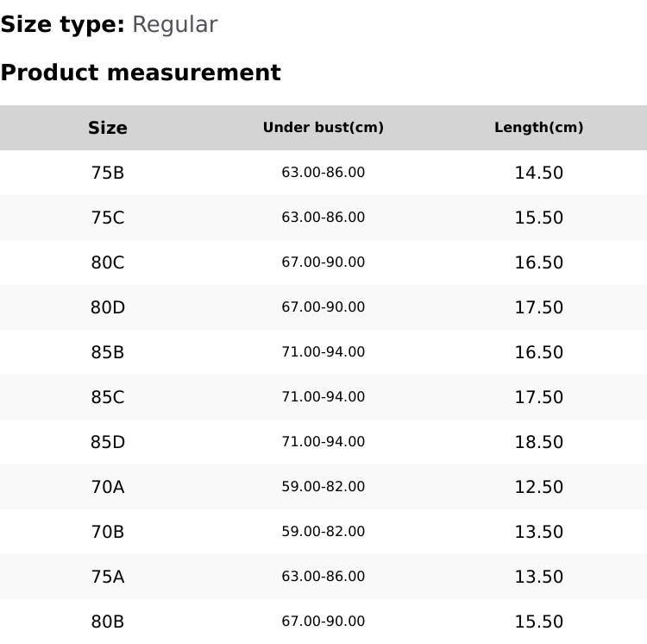
Task: Click the 70A size row label
Action: 108,487
